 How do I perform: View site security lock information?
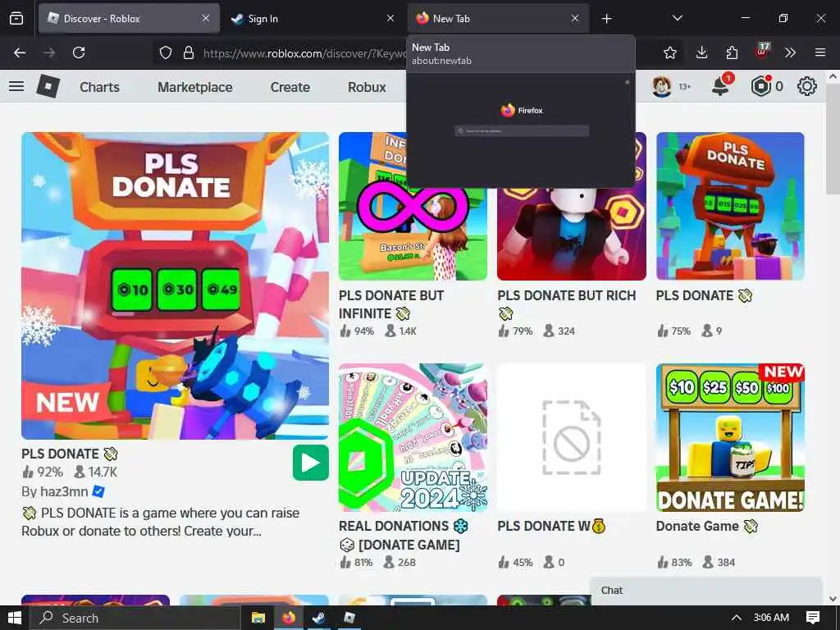[x=189, y=52]
